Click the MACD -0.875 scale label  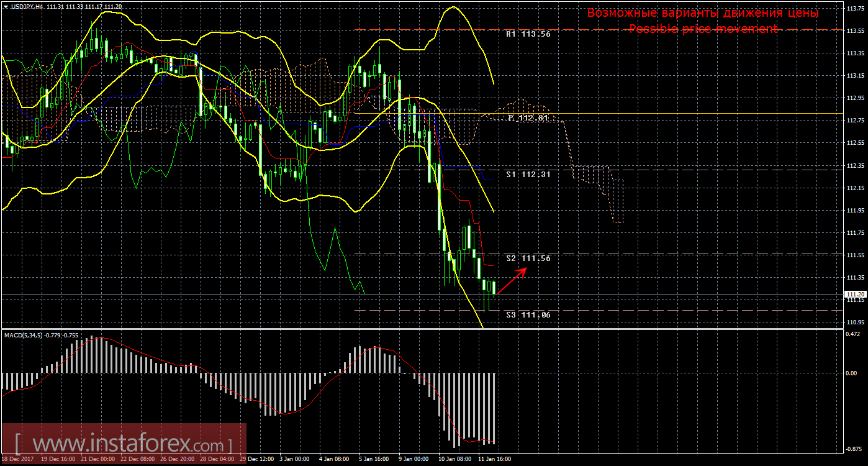854,448
